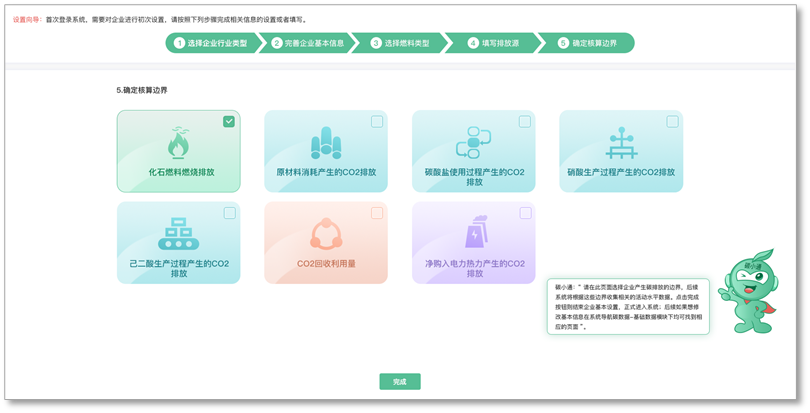Image resolution: width=810 pixels, height=413 pixels.
Task: Click the nitric acid production icon
Action: tap(621, 144)
